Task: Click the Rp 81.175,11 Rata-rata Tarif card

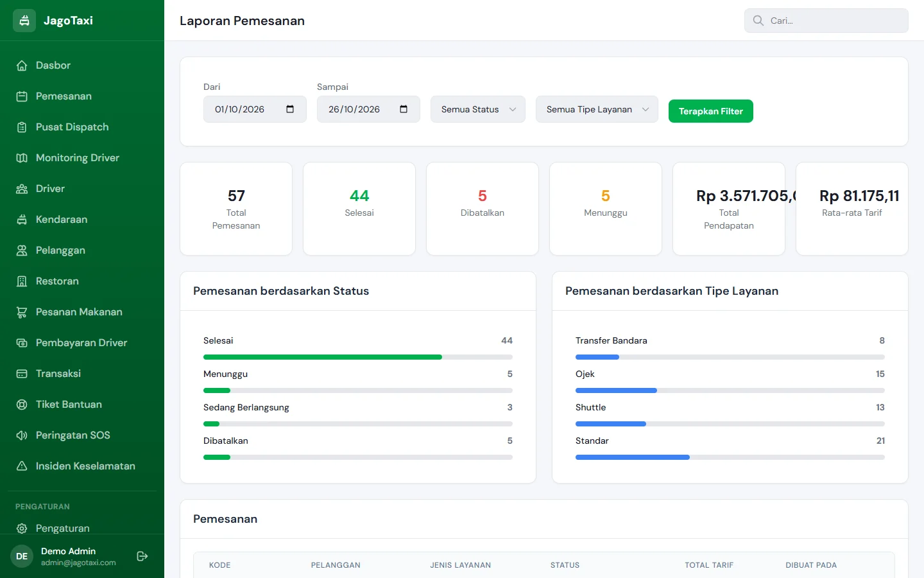Action: click(852, 209)
